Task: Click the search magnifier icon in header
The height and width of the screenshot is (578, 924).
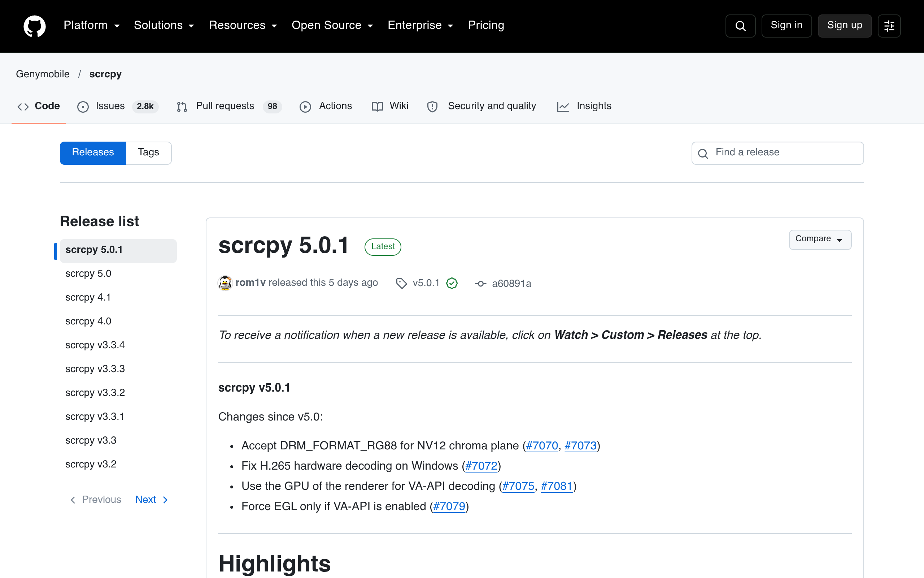Action: 740,26
